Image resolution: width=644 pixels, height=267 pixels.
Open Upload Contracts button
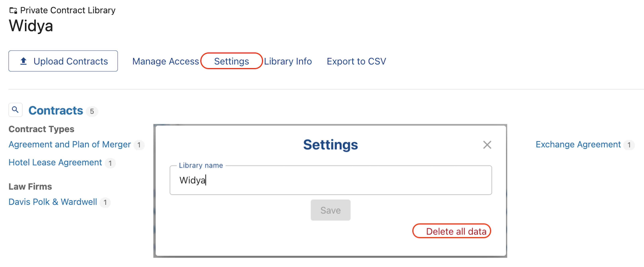pos(63,61)
